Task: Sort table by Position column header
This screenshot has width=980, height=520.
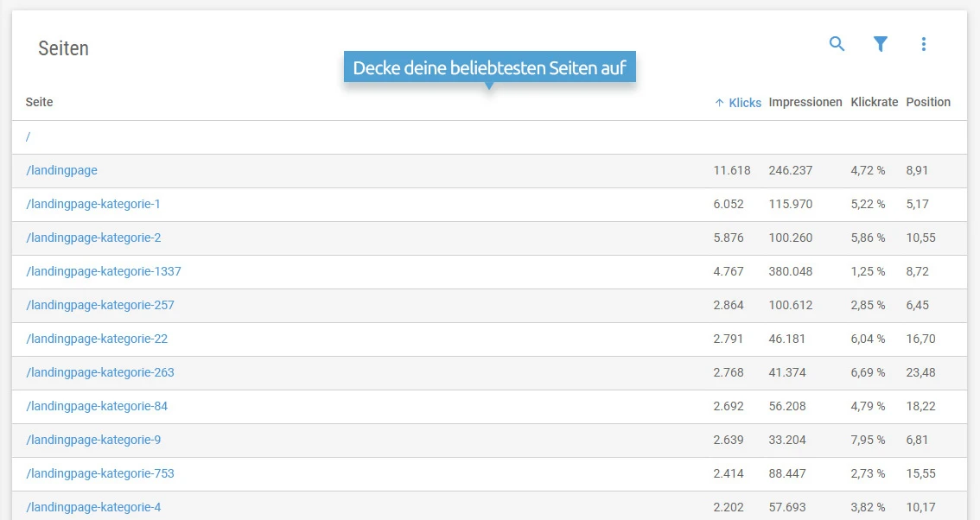Action: (x=927, y=102)
